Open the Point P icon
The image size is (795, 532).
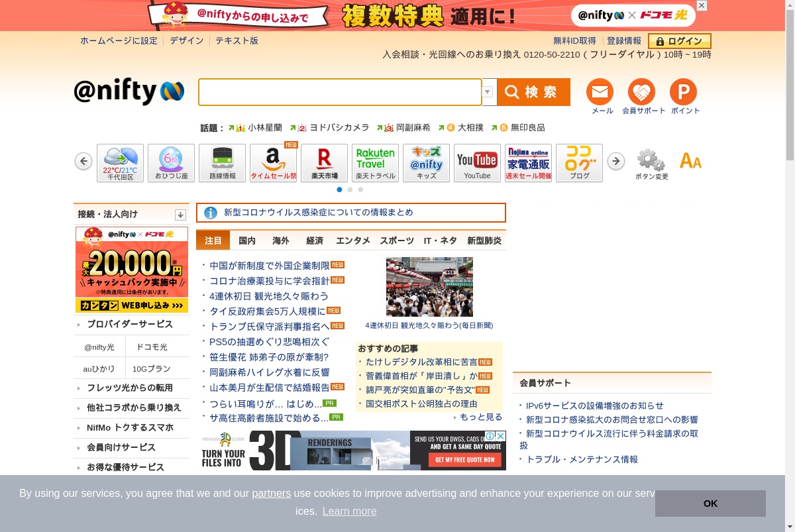click(x=683, y=92)
